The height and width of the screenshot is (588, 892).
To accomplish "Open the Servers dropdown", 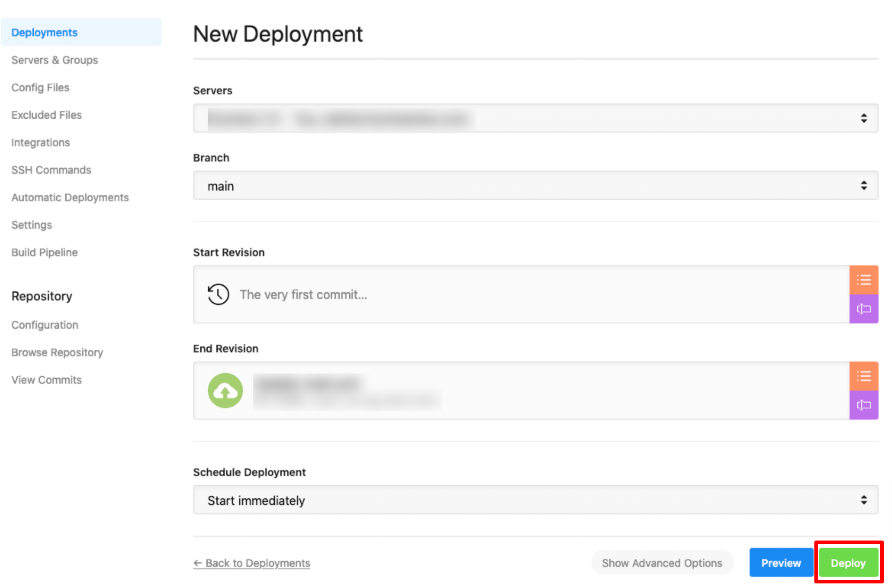I will click(535, 118).
